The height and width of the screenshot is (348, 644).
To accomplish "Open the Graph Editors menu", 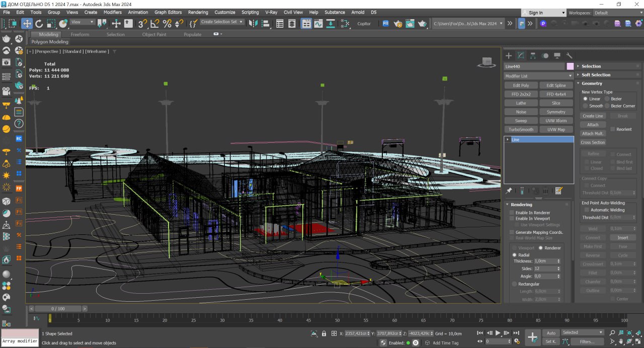I will pos(168,12).
